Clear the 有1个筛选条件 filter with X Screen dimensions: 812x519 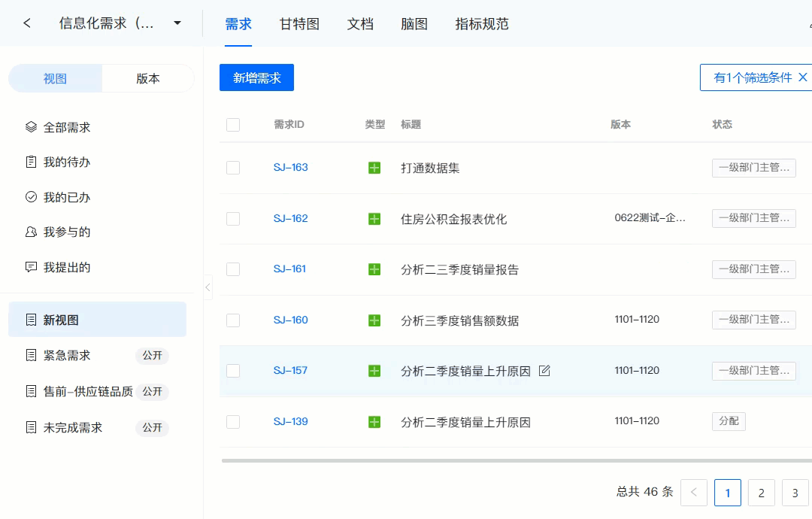coord(803,77)
